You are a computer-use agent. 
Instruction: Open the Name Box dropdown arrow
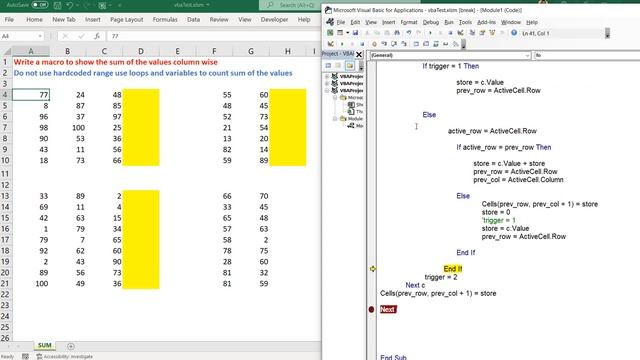point(40,36)
